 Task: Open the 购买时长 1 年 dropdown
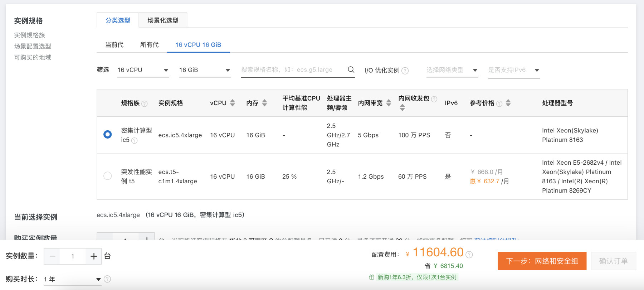[x=73, y=279]
